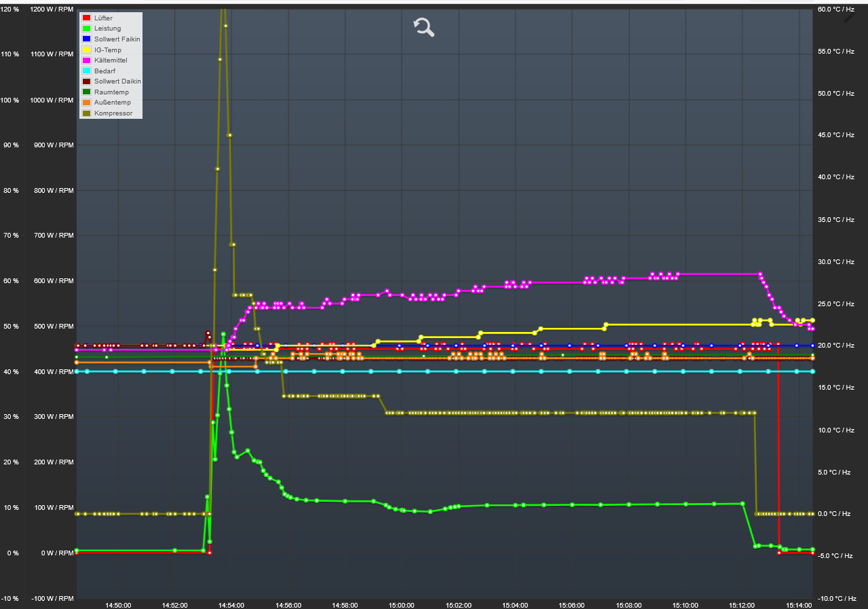The height and width of the screenshot is (609, 868).
Task: Click the yellow IG-Temp legend swatch
Action: click(86, 50)
